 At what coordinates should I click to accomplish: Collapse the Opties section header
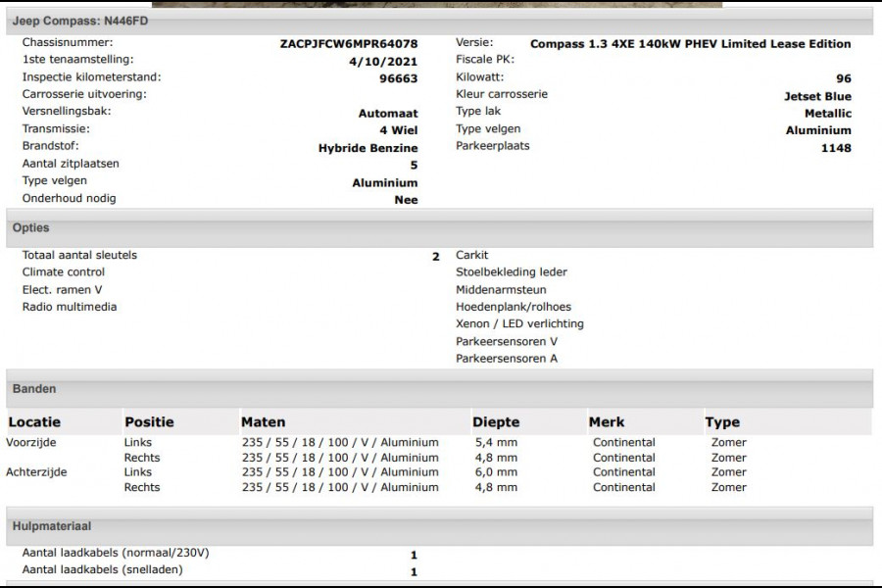(30, 227)
